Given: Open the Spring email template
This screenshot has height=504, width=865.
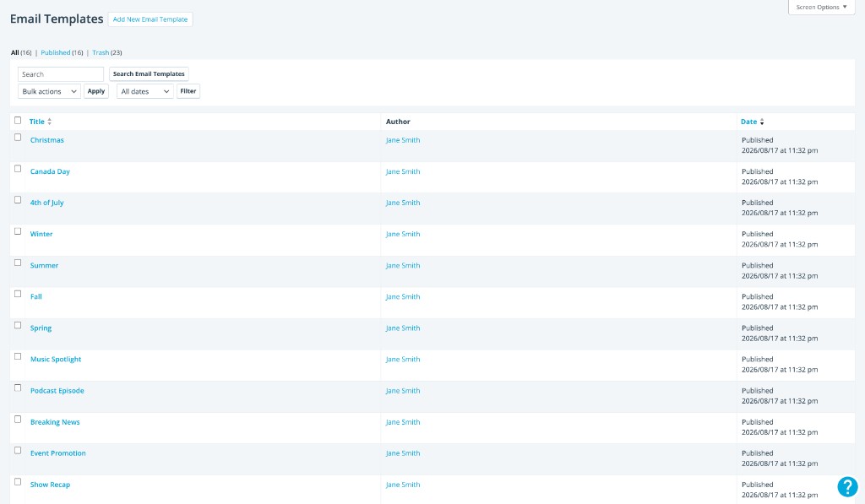Looking at the screenshot, I should [41, 328].
